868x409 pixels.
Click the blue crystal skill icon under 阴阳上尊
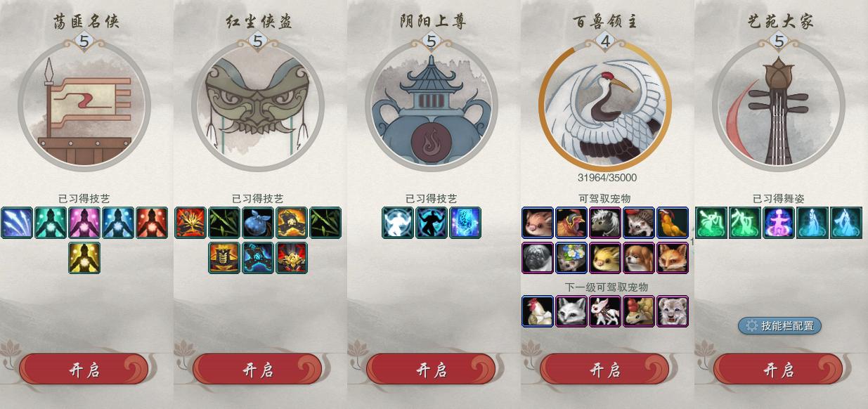tap(465, 223)
